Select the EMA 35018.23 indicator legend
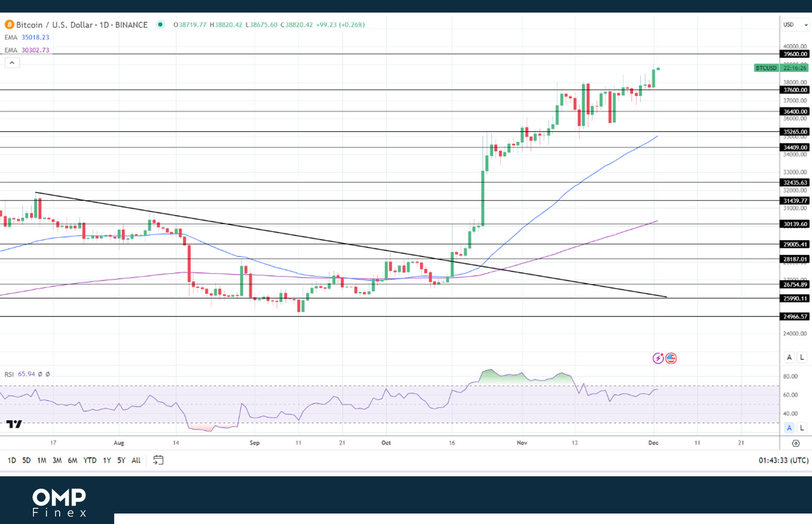Screen dimensions: 812x524 [27, 37]
